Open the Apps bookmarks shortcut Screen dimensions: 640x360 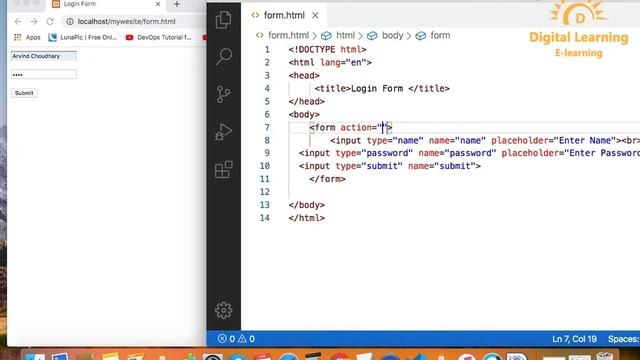click(x=27, y=37)
